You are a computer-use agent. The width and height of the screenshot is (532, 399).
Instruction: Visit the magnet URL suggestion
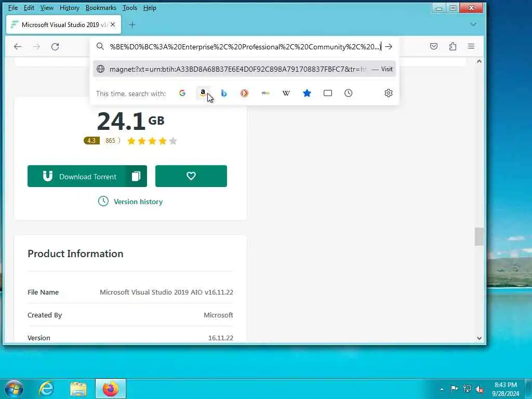click(244, 69)
